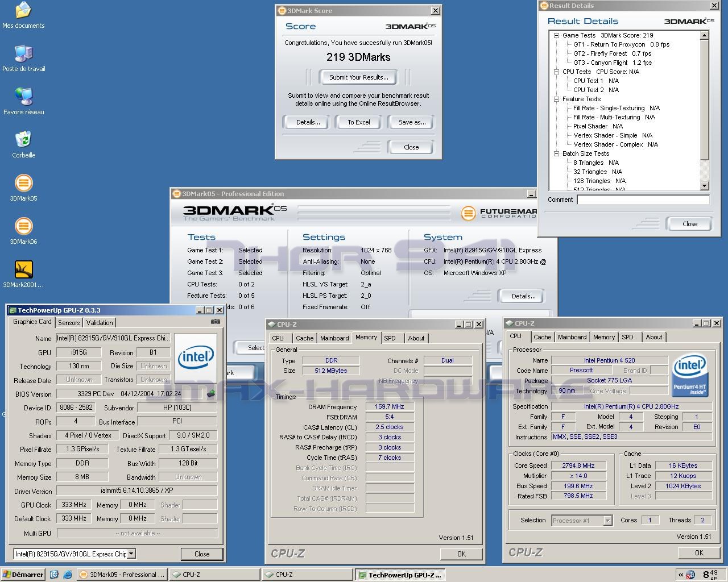Click the Comment input field
Screen dimensions: 728x582
point(643,199)
